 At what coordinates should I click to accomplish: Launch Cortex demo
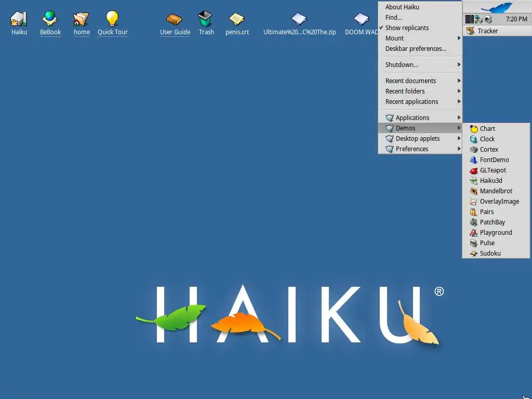pyautogui.click(x=496, y=149)
